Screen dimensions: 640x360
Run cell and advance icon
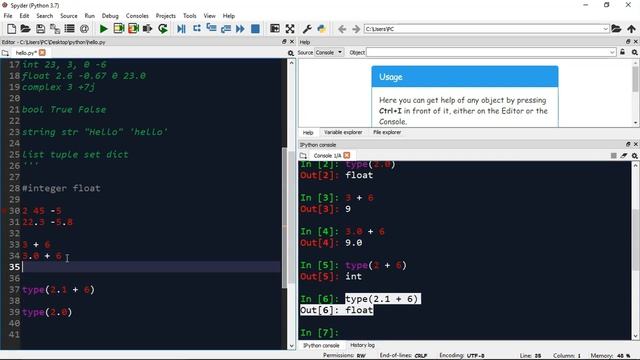coord(133,29)
